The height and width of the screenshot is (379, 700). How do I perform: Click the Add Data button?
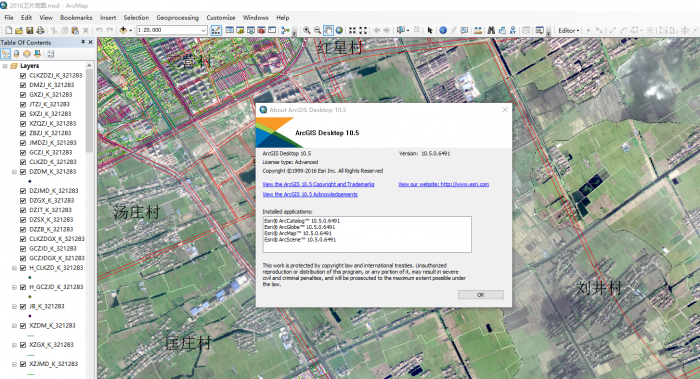[123, 30]
